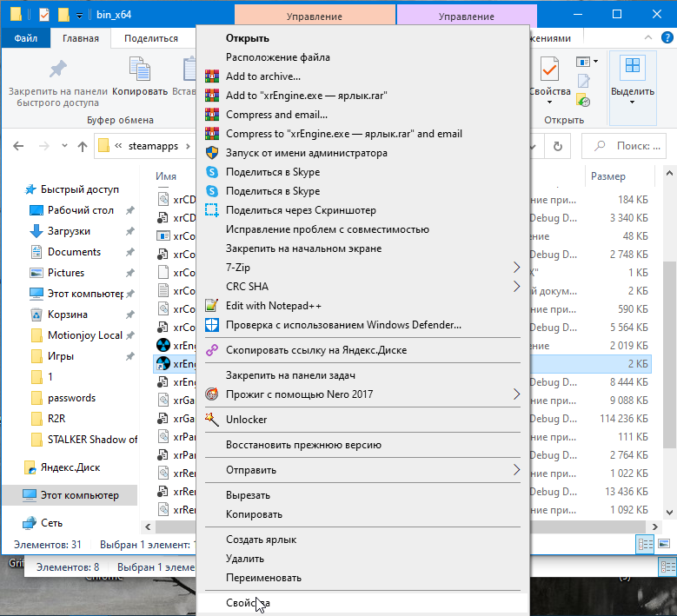Switch to Главная ribbon tab

point(81,38)
